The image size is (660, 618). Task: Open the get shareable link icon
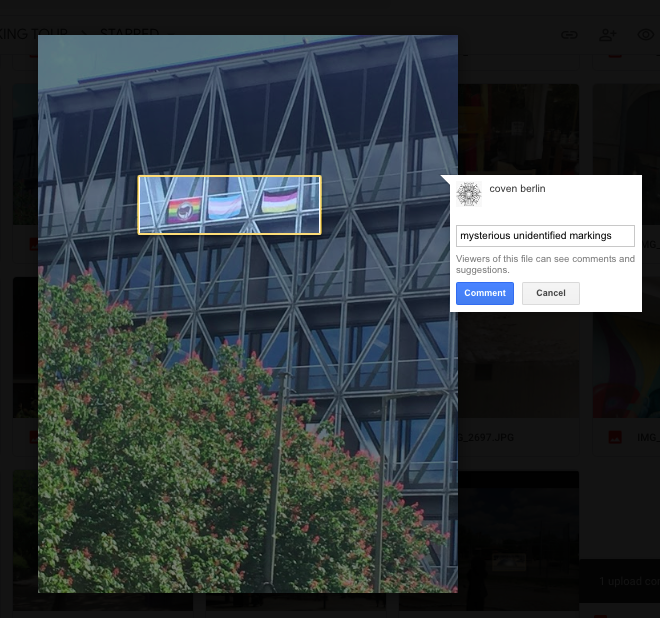pos(568,34)
